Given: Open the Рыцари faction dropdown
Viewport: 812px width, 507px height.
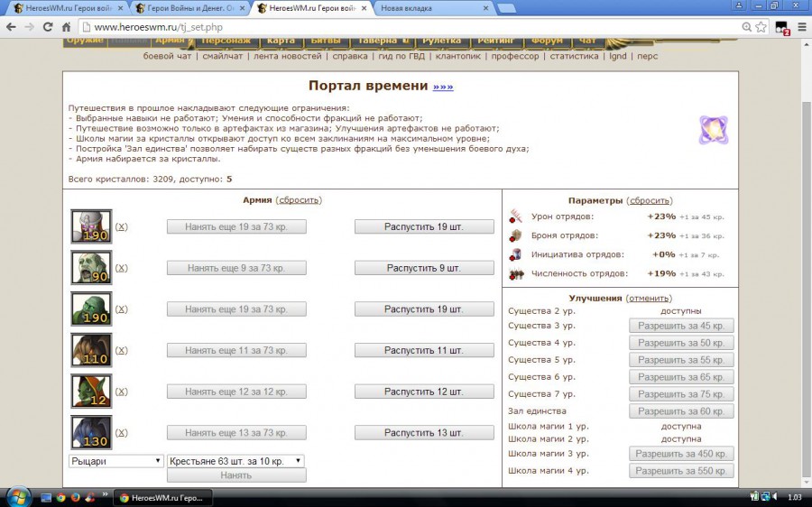Looking at the screenshot, I should pos(115,461).
